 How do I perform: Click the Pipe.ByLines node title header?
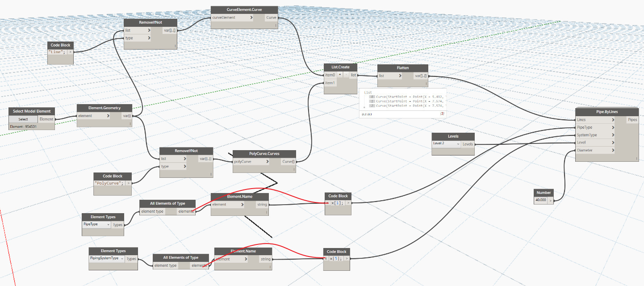[x=607, y=112]
